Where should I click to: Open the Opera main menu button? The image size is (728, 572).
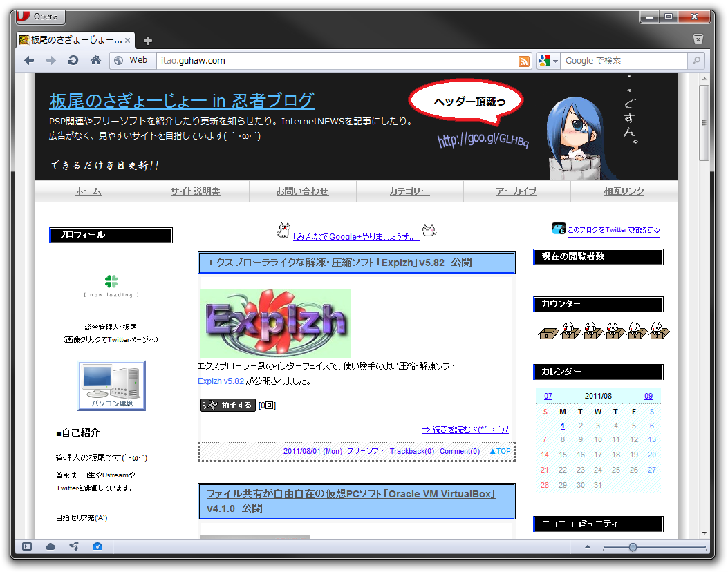(x=40, y=17)
